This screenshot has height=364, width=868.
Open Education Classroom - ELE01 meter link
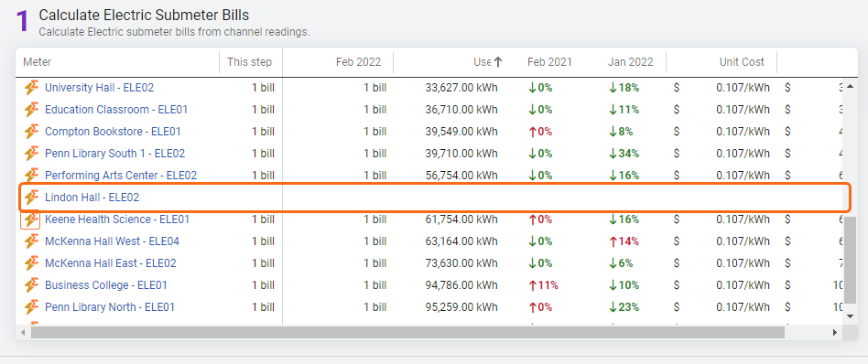coord(116,110)
